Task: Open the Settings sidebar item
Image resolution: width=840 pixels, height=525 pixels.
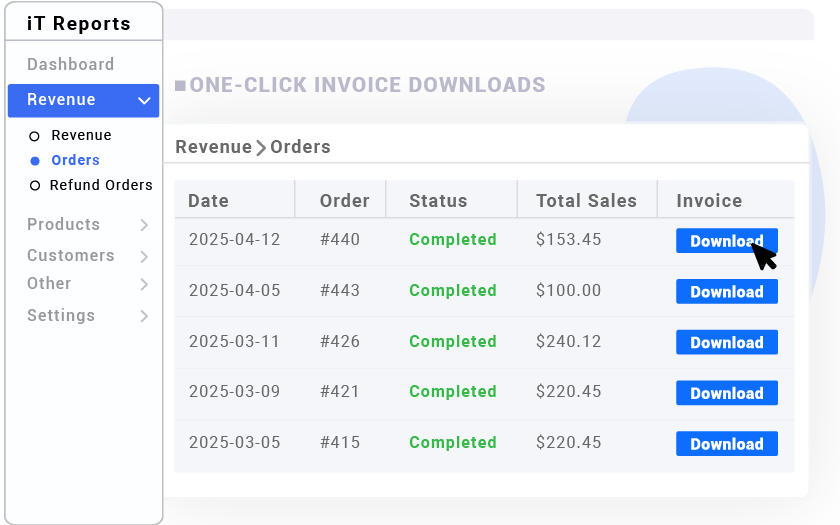Action: (x=61, y=315)
